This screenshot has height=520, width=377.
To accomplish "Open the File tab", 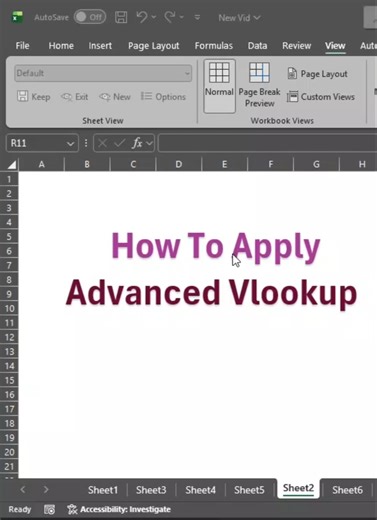I will click(22, 46).
